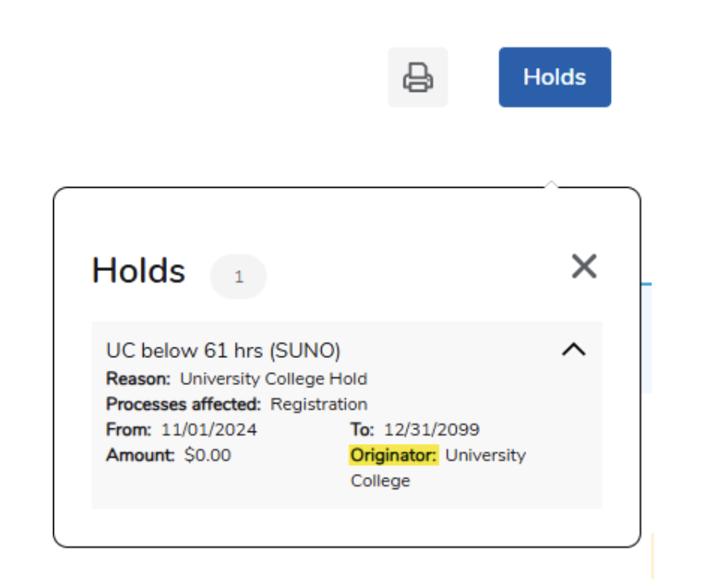
Task: Click the holds count badge showing 1
Action: coord(238,277)
